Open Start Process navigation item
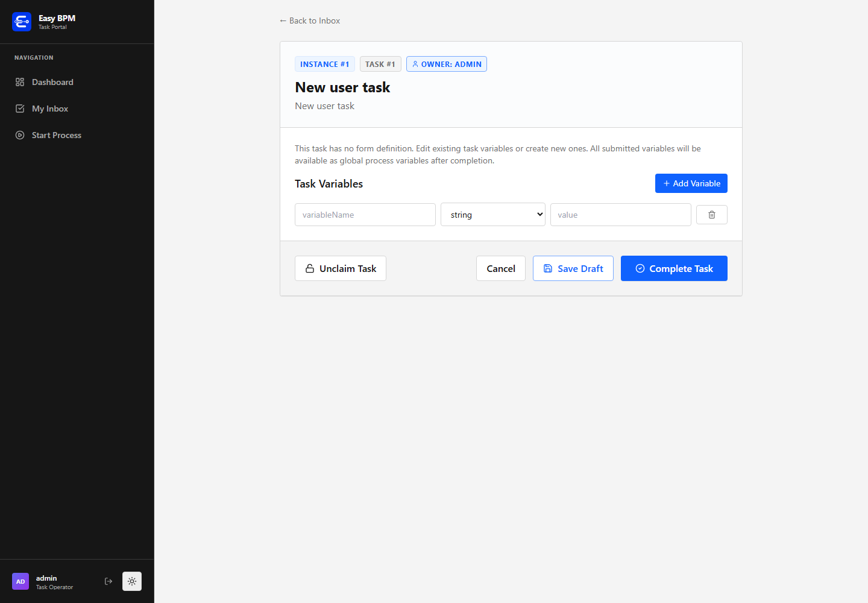This screenshot has width=868, height=603. [77, 135]
